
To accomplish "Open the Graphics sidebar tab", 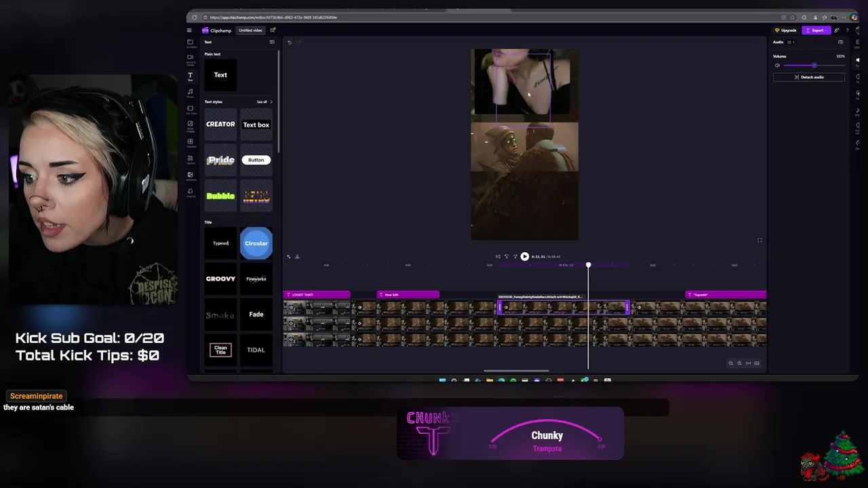I will [x=191, y=159].
